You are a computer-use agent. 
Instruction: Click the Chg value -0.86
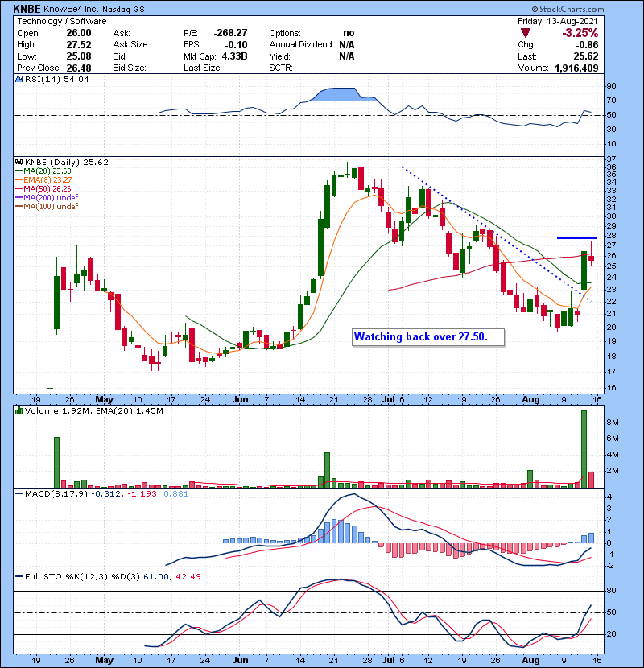click(588, 45)
